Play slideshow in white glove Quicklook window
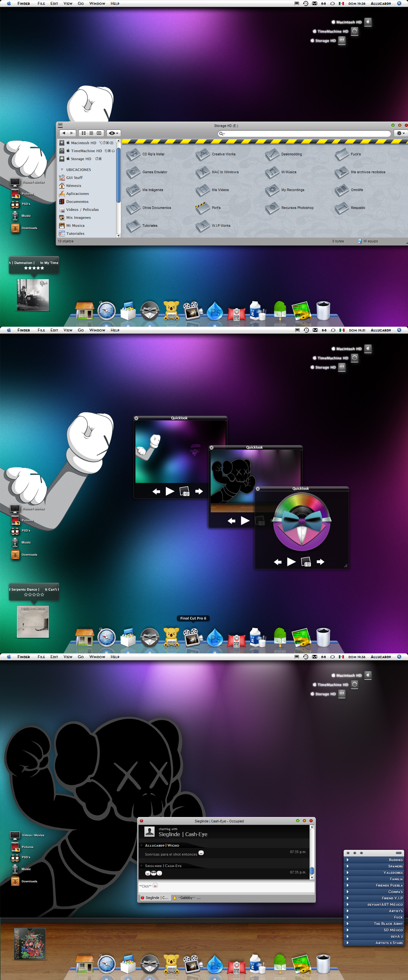The image size is (408, 980). tap(170, 492)
